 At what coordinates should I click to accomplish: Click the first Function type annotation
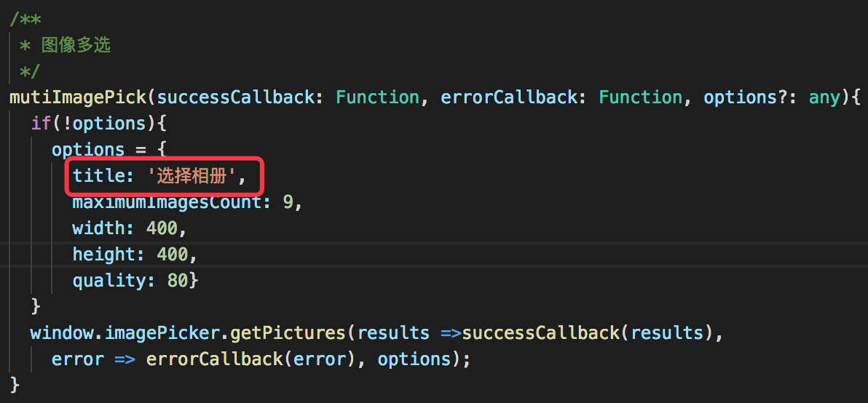[377, 97]
